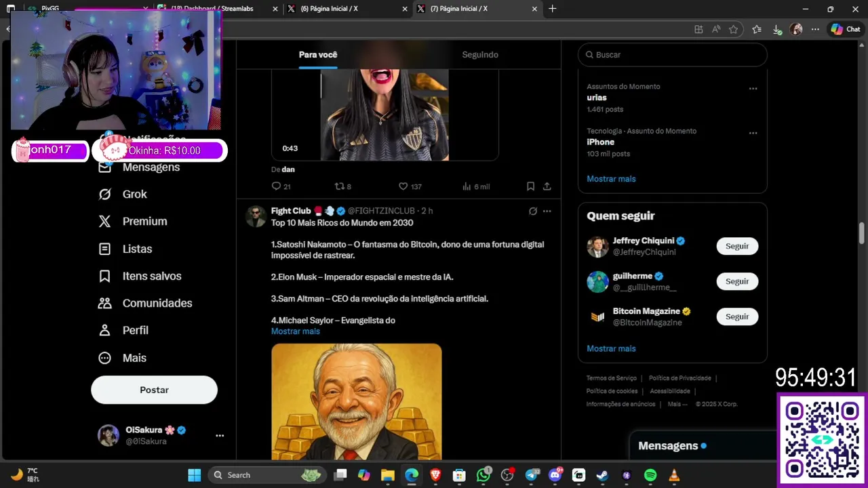Open options for the iPhone trend

[x=753, y=133]
